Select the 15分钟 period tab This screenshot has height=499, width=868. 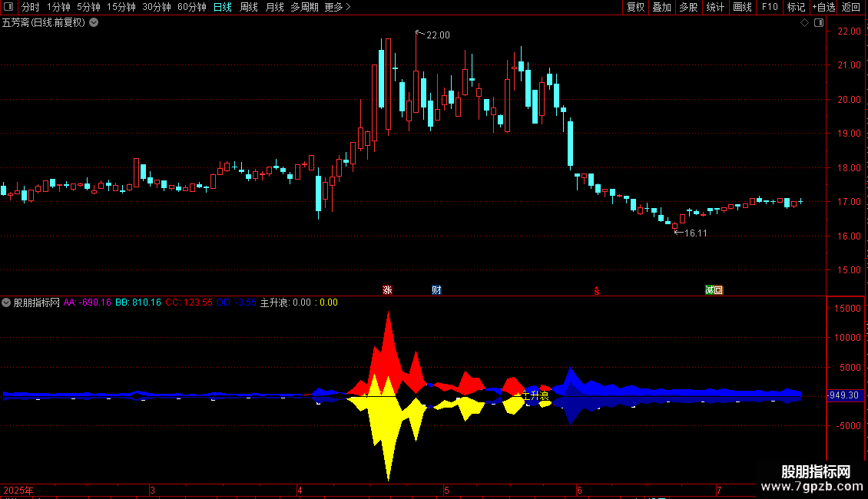(121, 7)
